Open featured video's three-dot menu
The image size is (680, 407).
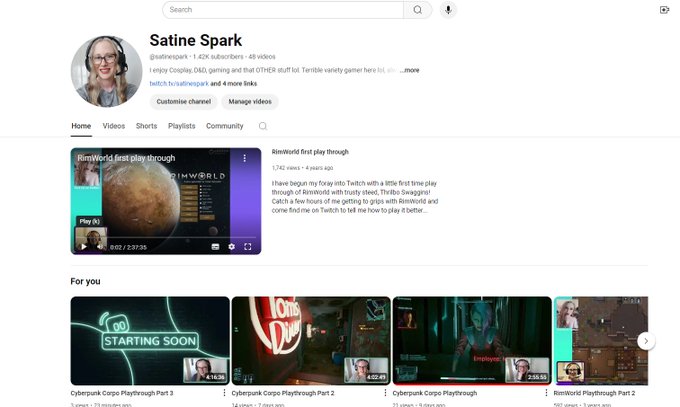click(x=245, y=158)
